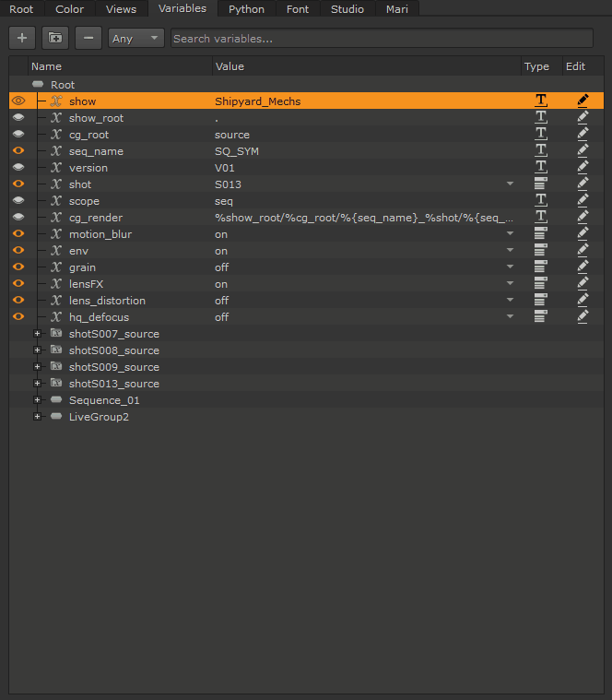Click the Value column header

229,66
